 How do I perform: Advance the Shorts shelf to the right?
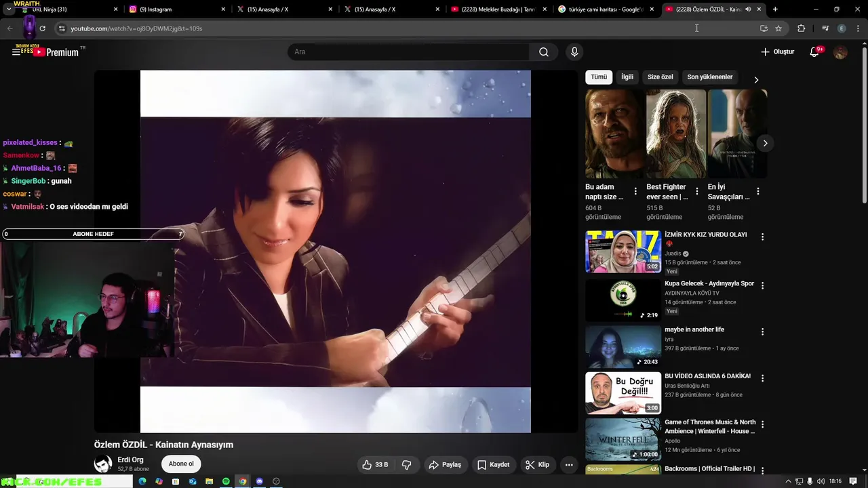(765, 143)
